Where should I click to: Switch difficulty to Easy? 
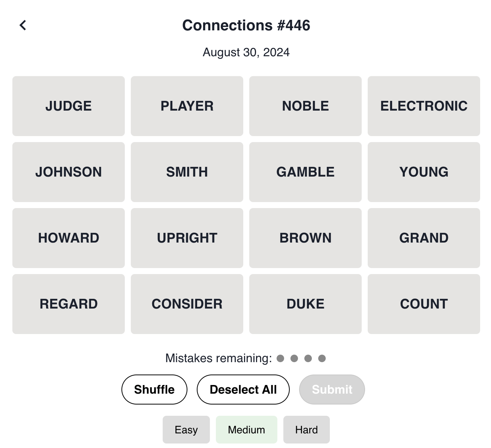point(186,429)
